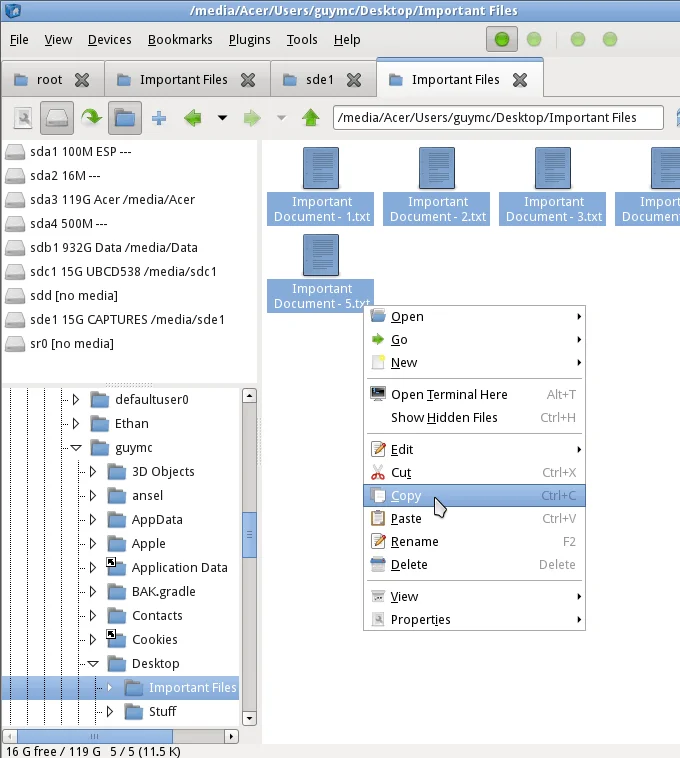Viewport: 680px width, 758px height.
Task: Toggle Panel 1 green indicator in menu bar
Action: (x=502, y=40)
